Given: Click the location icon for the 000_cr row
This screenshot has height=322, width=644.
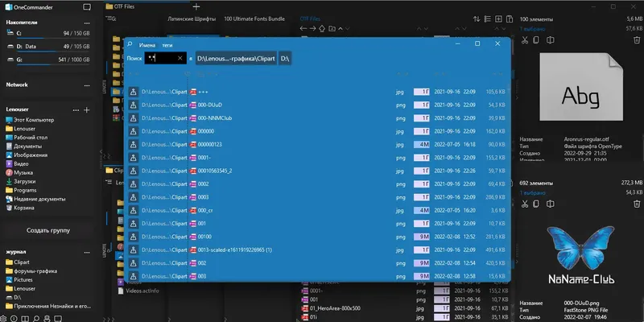Looking at the screenshot, I should (x=133, y=210).
